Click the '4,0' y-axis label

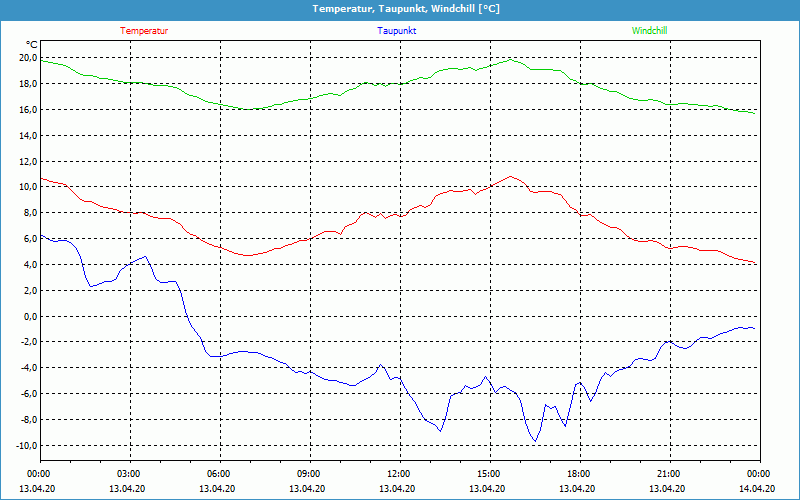(30, 265)
